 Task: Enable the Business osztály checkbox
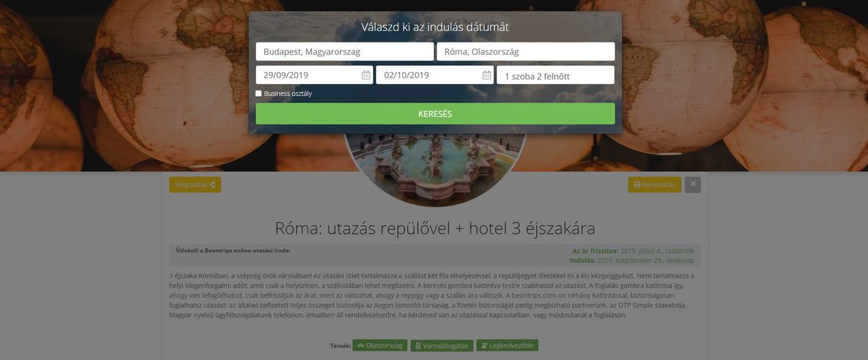pyautogui.click(x=259, y=93)
